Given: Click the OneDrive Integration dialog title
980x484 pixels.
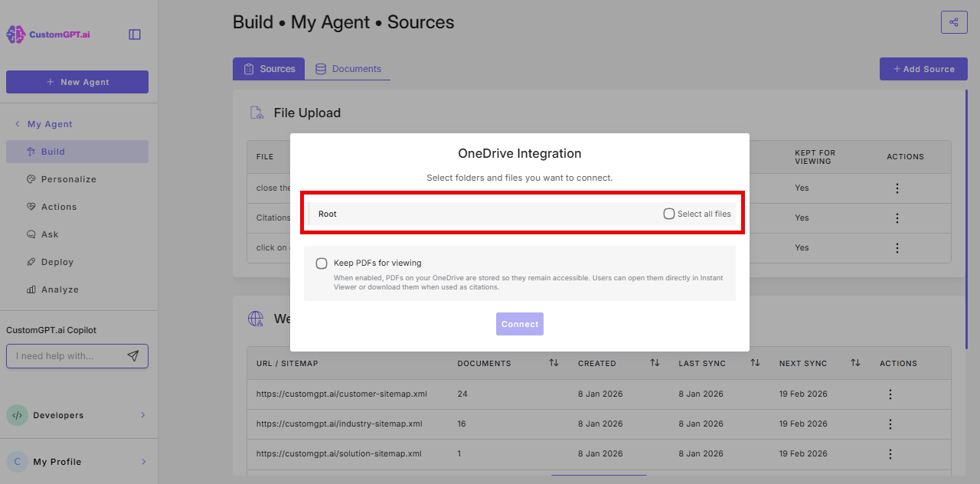Looking at the screenshot, I should (520, 153).
